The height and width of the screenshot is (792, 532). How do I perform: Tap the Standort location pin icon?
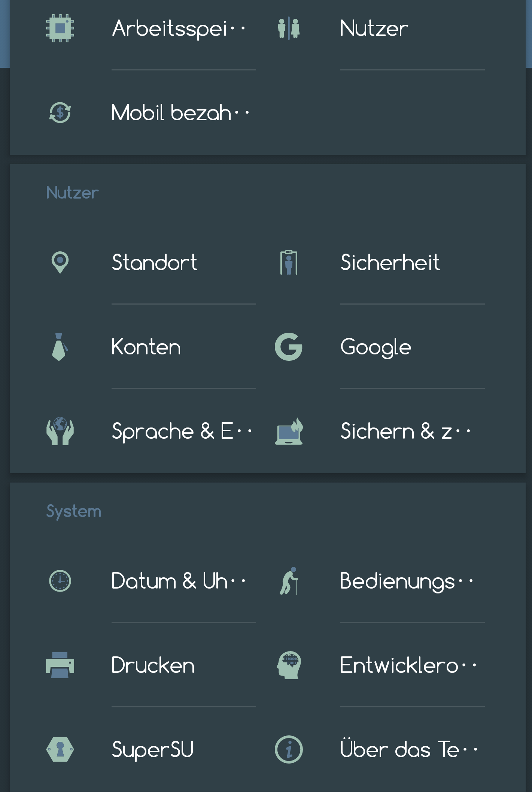60,262
